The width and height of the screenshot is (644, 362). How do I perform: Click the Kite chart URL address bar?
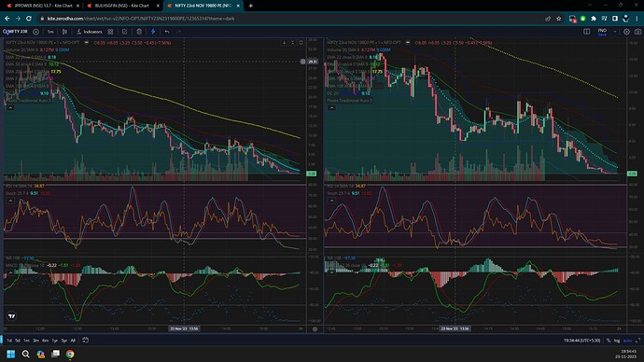click(x=140, y=19)
